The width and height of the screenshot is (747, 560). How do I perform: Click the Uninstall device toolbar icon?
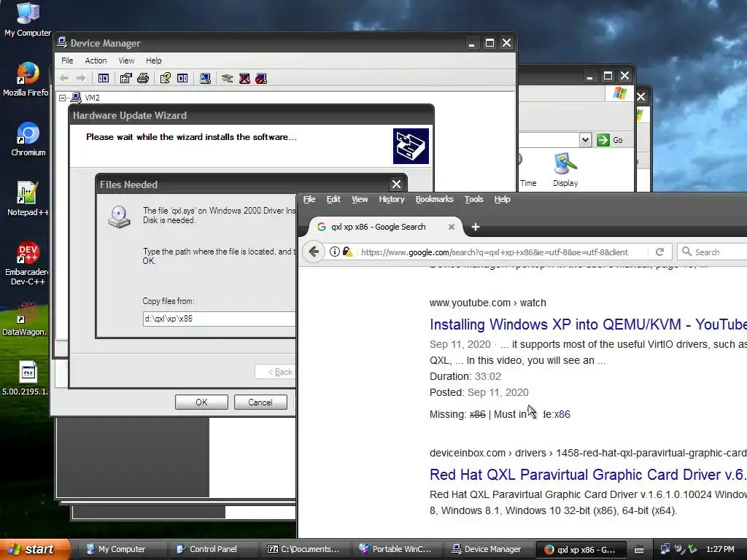(x=244, y=78)
